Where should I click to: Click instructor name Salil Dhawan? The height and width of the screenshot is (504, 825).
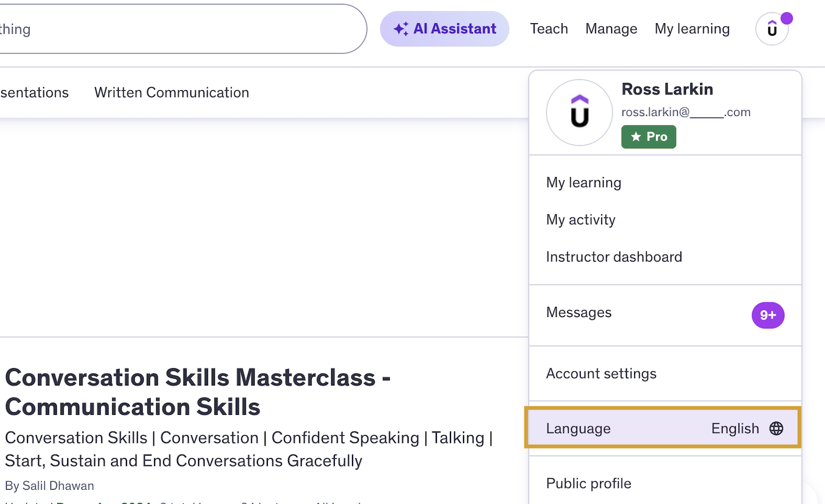(58, 486)
